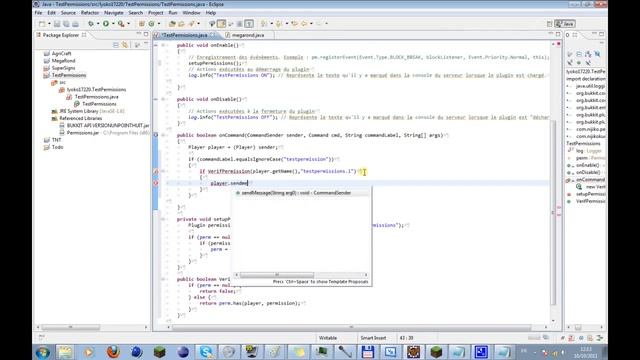
Task: Click the External Tools run icon
Action: point(121,24)
